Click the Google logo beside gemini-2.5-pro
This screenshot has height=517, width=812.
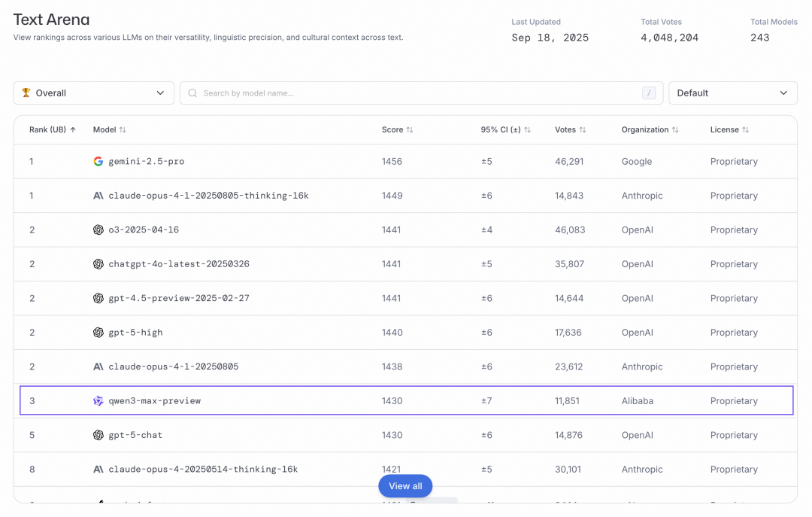coord(98,161)
